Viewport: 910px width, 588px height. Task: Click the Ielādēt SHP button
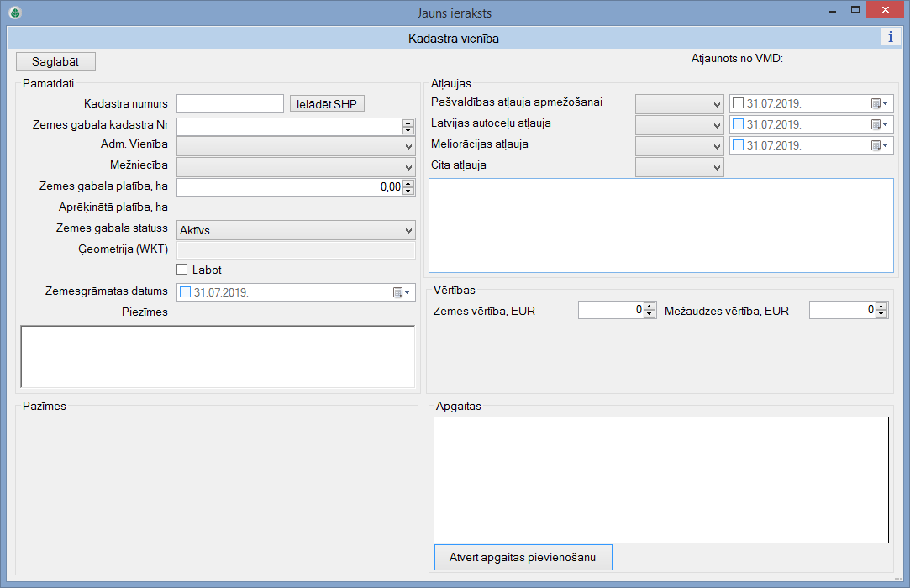click(x=327, y=104)
